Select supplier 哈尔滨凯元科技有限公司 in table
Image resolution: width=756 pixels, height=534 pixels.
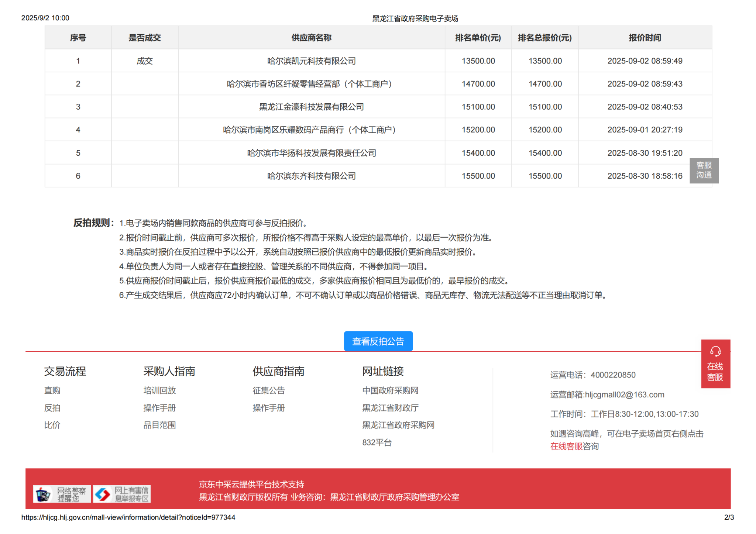click(x=311, y=61)
